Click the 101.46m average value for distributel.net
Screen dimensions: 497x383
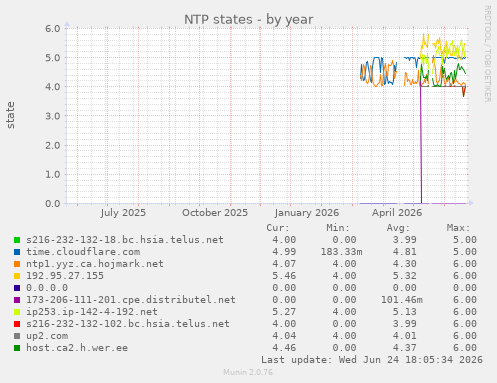tap(402, 300)
